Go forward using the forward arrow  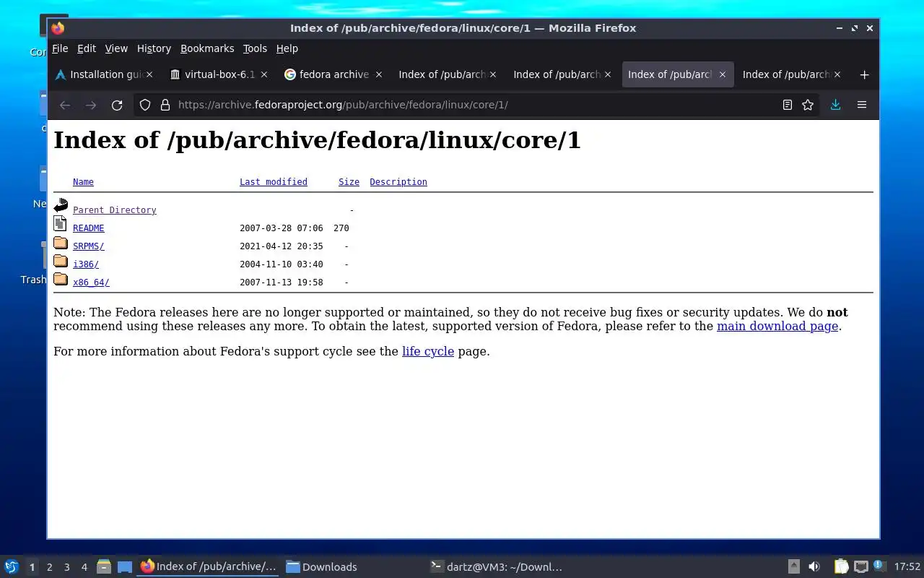[91, 105]
